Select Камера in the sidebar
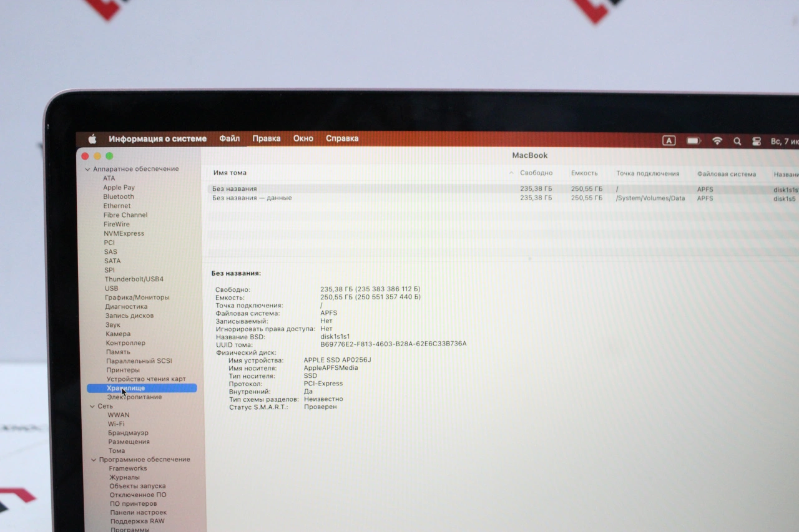The height and width of the screenshot is (532, 799). 118,334
